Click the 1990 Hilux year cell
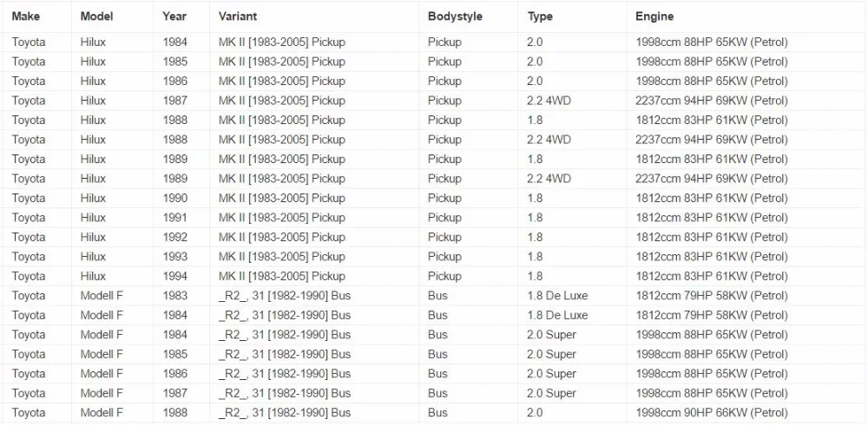The height and width of the screenshot is (426, 868). click(x=175, y=198)
